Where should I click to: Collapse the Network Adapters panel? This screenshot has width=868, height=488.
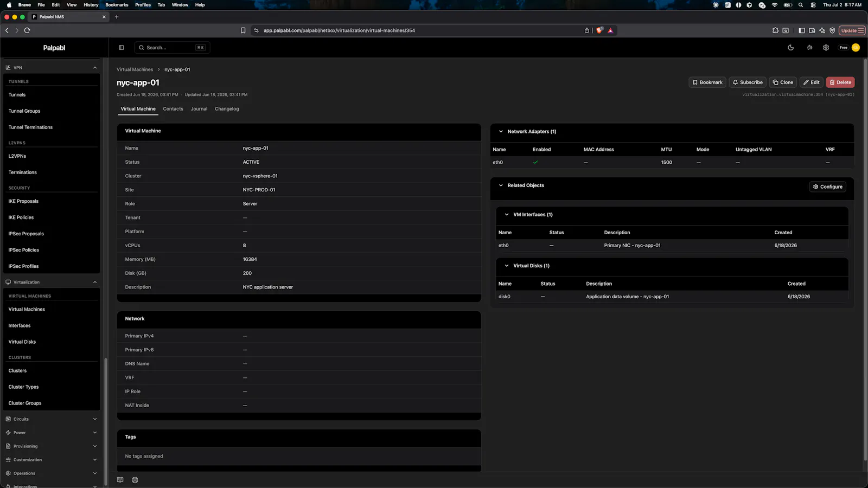coord(501,131)
